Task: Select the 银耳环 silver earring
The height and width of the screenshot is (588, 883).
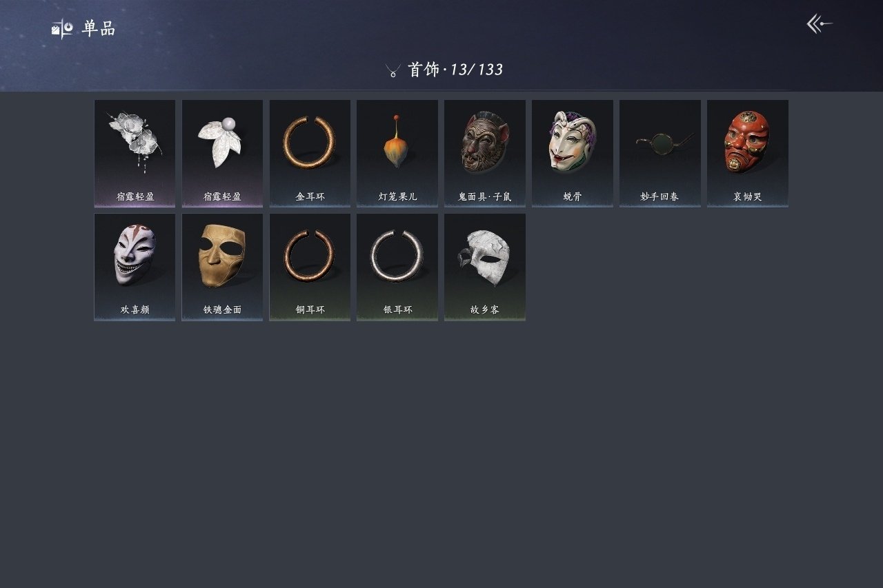Action: coord(397,267)
